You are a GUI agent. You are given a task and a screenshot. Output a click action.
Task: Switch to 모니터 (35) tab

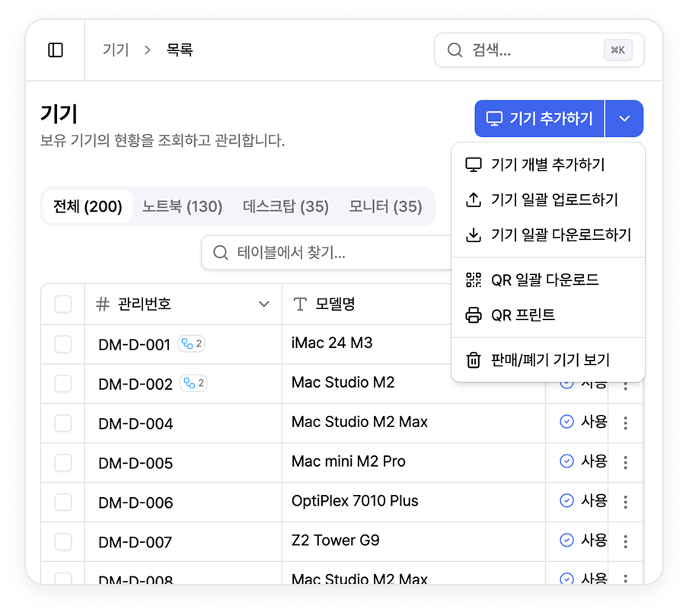coord(385,206)
